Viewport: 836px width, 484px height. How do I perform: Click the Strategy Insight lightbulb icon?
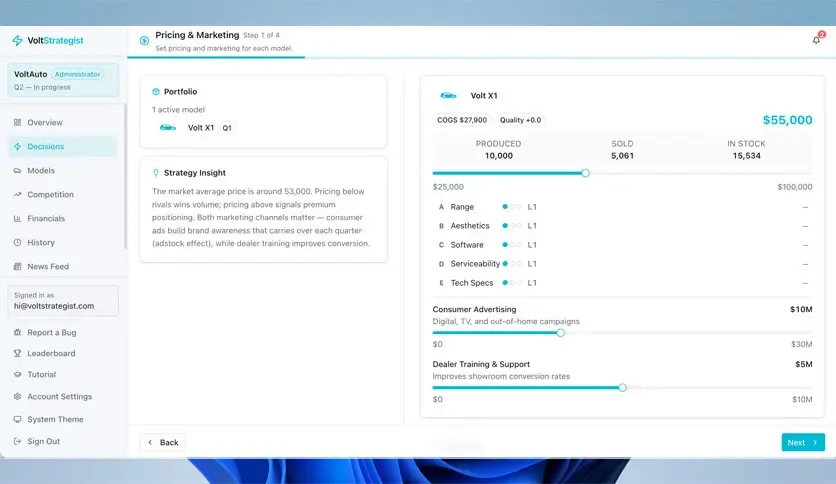point(156,173)
